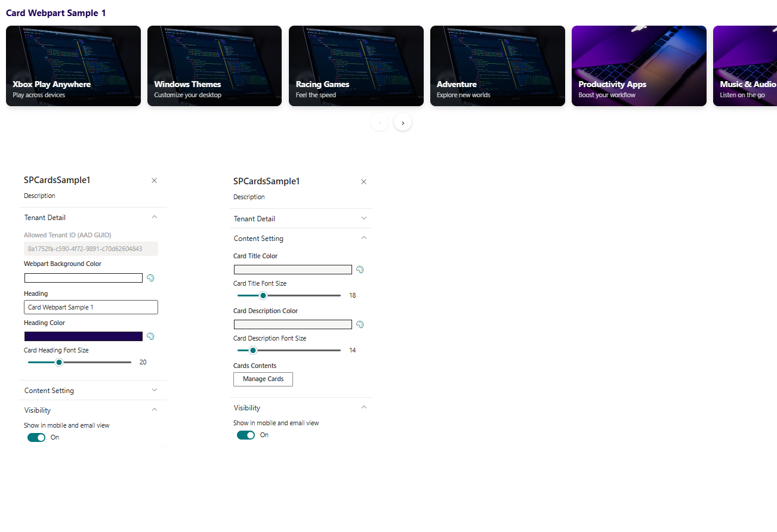
Task: Move the Card Description Font Size slider
Action: pos(252,350)
